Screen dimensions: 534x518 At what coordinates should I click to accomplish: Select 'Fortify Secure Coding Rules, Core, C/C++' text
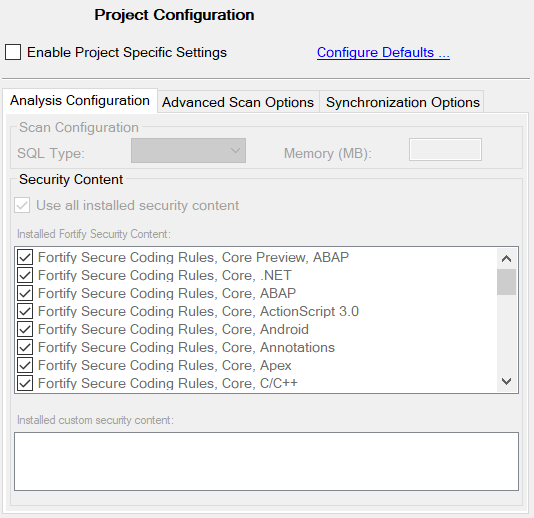tap(168, 384)
